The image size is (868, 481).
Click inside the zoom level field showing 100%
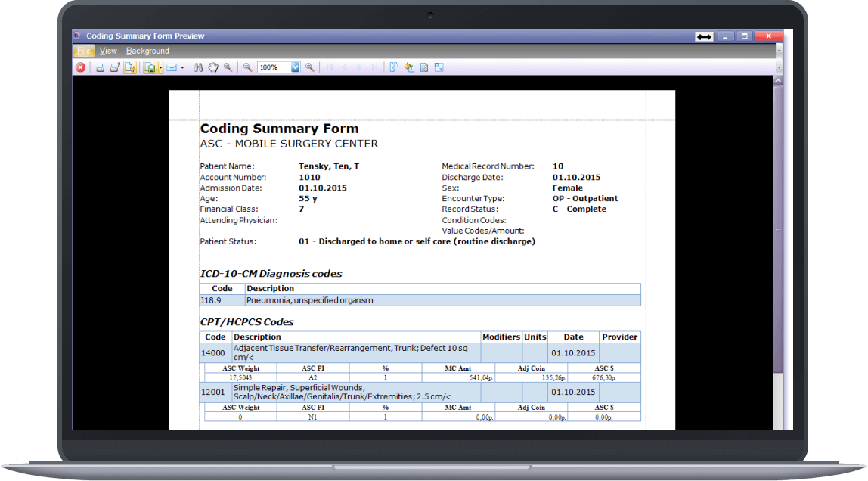[271, 67]
